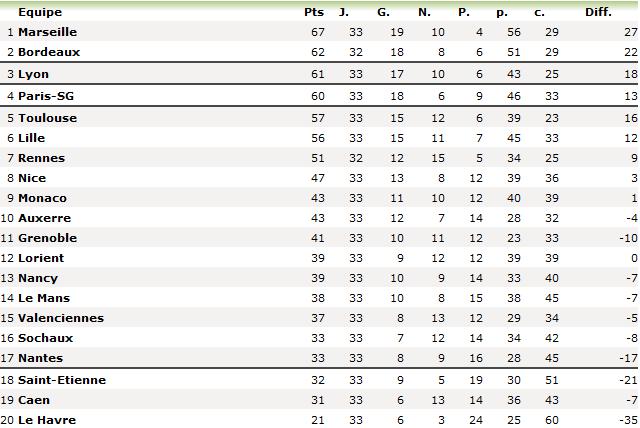Click on Paris-SG team name
The image size is (640, 428).
click(46, 96)
